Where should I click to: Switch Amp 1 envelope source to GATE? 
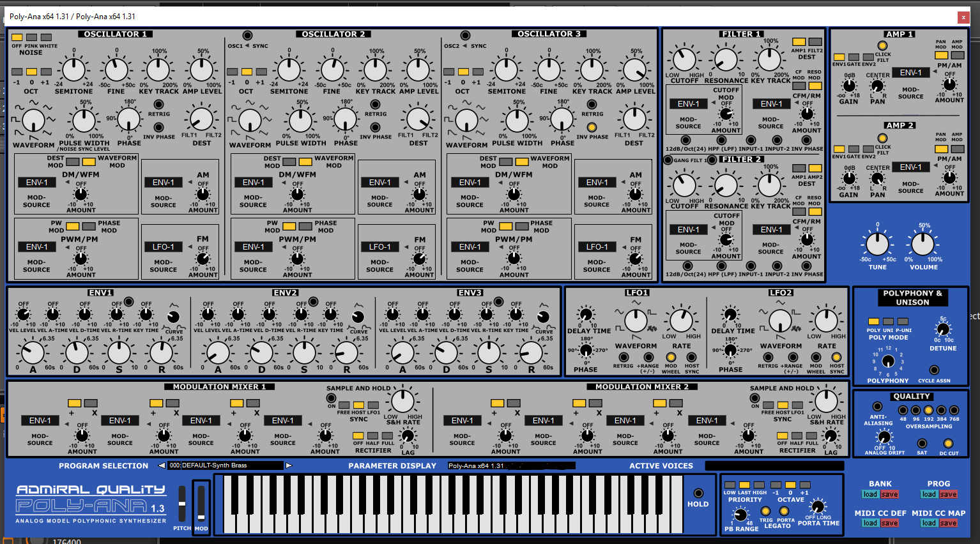coord(854,57)
